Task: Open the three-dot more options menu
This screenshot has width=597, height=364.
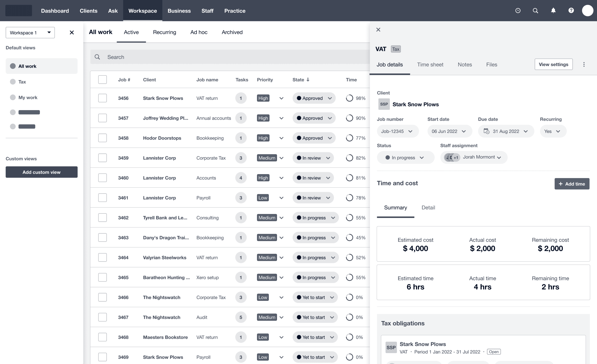Action: 584,64
